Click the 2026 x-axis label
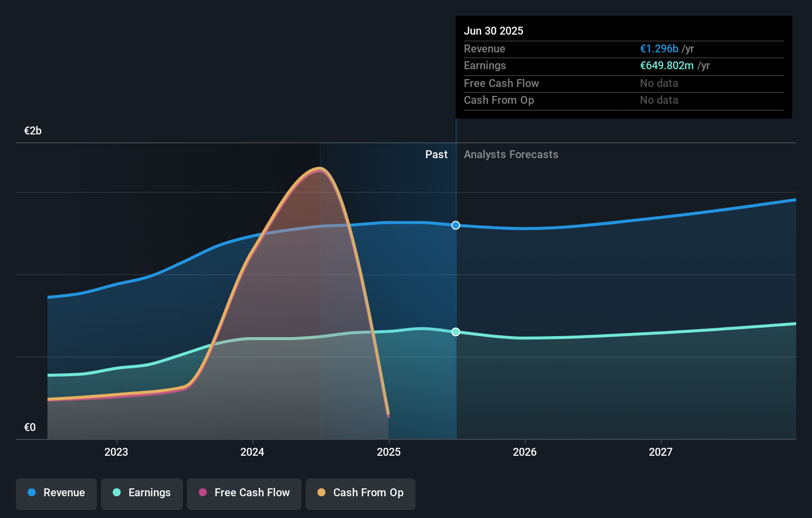 coord(525,452)
